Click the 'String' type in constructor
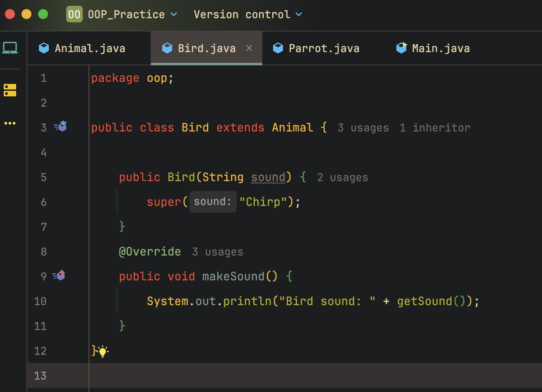The height and width of the screenshot is (392, 542). [x=223, y=177]
